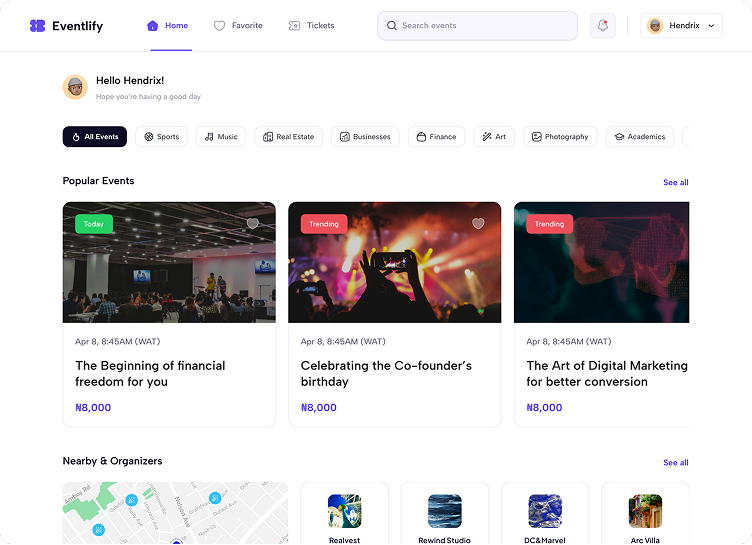This screenshot has width=752, height=545.
Task: Click the Businesses chart icon
Action: coord(345,137)
